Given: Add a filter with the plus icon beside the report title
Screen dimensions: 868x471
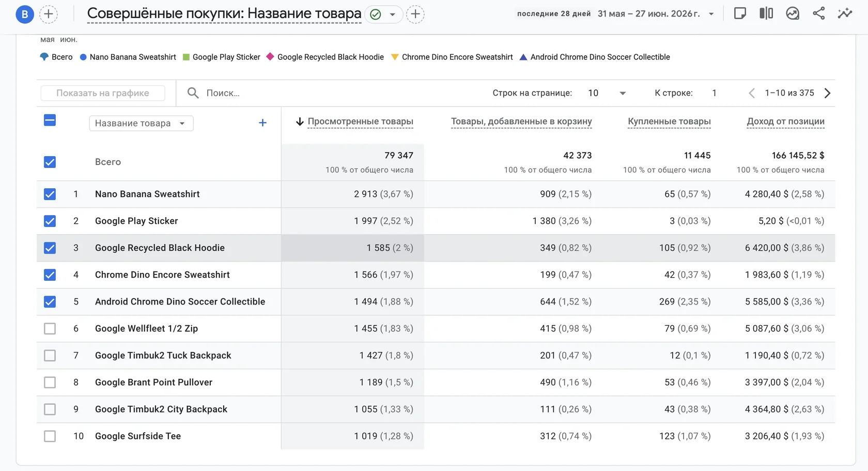Looking at the screenshot, I should [415, 14].
